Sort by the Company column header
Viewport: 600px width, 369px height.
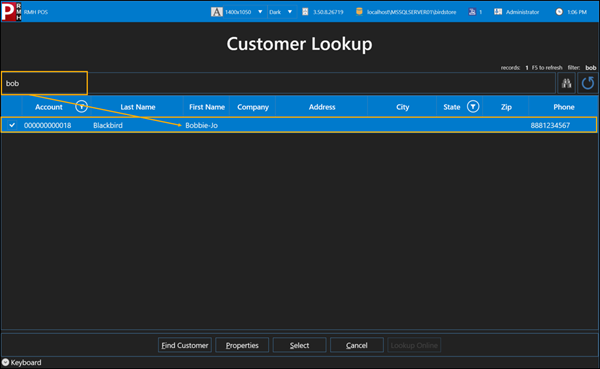253,107
